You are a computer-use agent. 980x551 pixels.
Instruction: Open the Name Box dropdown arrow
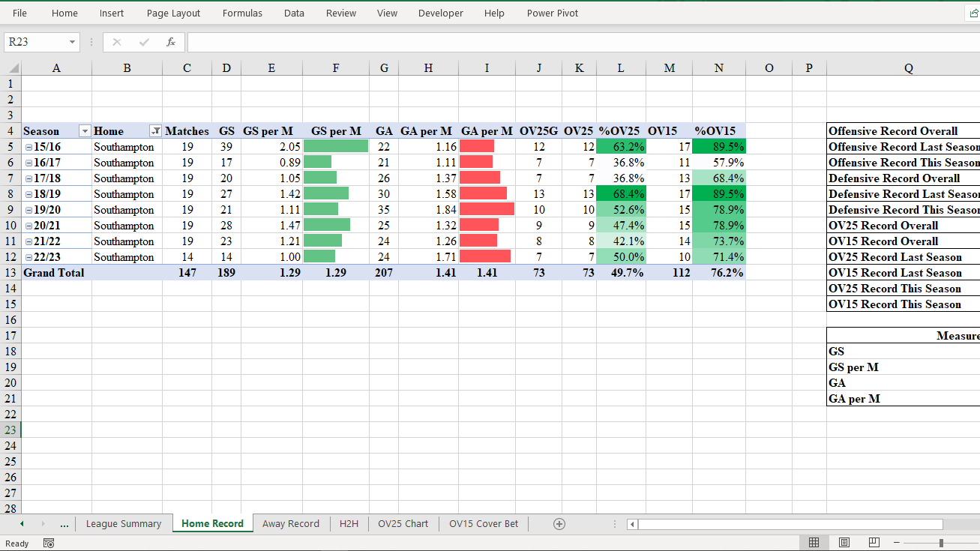point(72,42)
